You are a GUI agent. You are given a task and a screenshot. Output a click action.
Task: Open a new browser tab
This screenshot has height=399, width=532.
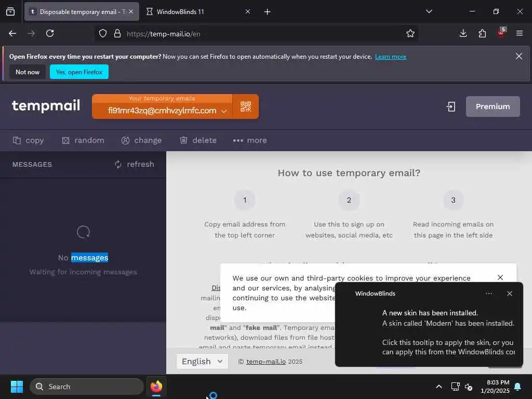point(268,12)
